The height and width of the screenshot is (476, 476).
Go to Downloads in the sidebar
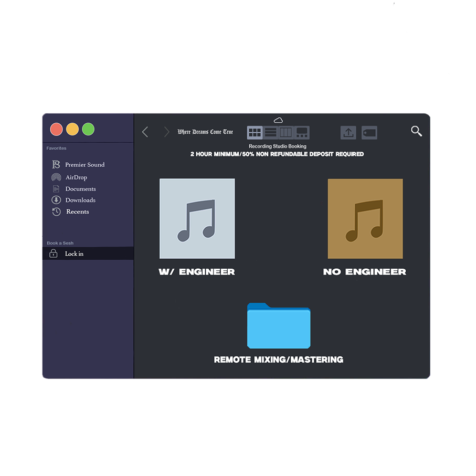pos(80,200)
